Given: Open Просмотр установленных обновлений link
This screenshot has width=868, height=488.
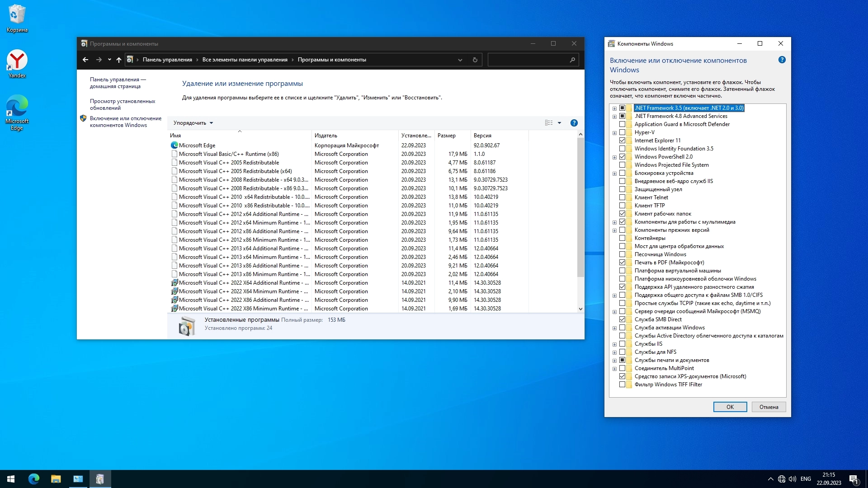Looking at the screenshot, I should pos(122,104).
